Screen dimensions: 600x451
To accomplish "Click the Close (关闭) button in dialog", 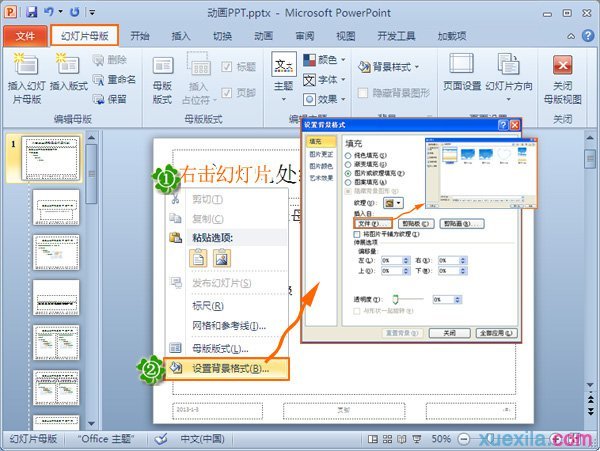I will coord(449,333).
